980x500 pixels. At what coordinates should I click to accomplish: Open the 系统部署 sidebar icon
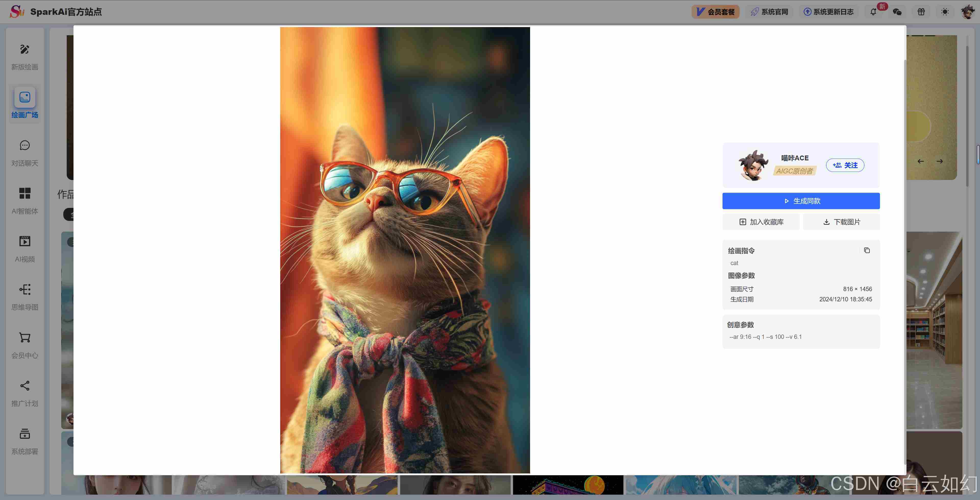pyautogui.click(x=25, y=434)
